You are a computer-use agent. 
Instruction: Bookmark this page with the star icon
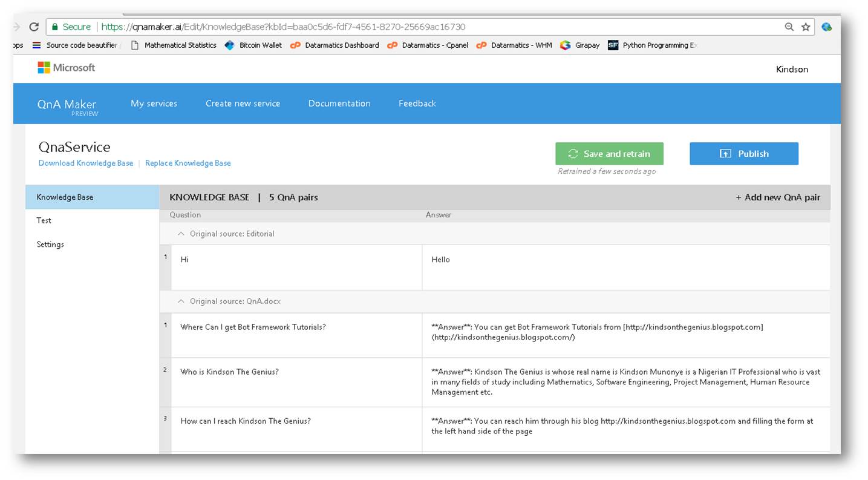pos(806,27)
